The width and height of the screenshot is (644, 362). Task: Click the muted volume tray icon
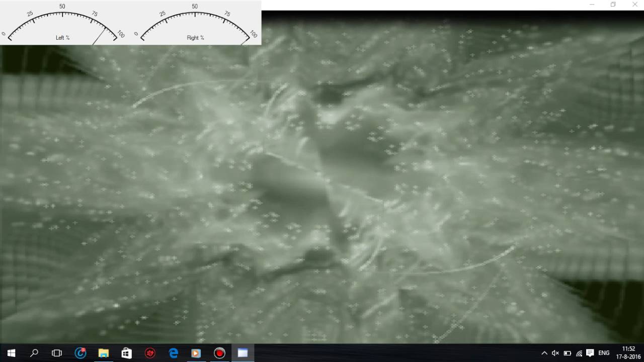(x=555, y=353)
